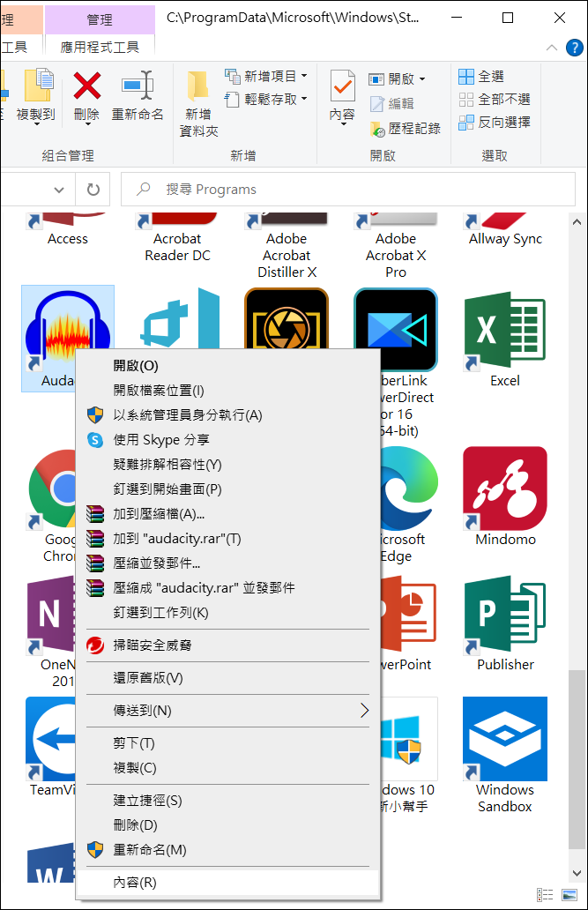Choose 壓縮成 "audacity.rar" 並發郵件
Image resolution: width=588 pixels, height=910 pixels.
pyautogui.click(x=227, y=588)
